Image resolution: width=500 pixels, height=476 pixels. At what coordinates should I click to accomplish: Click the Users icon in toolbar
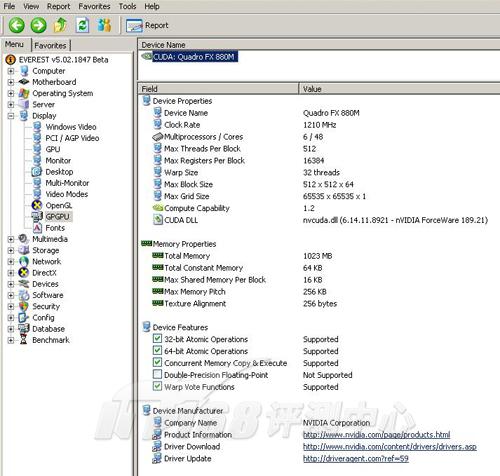click(104, 25)
